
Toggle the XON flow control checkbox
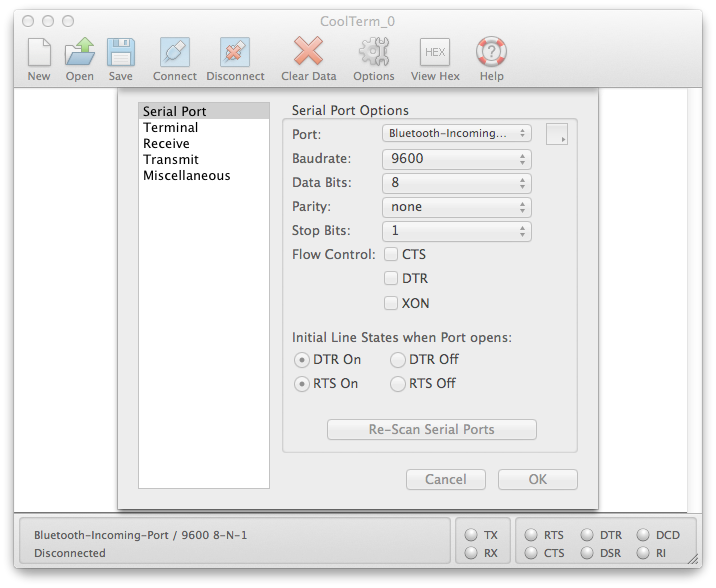[392, 303]
